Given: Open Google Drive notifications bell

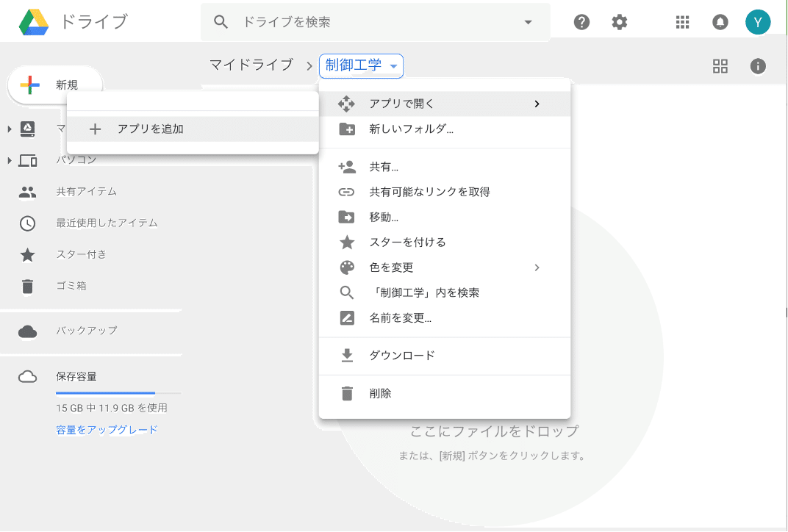Looking at the screenshot, I should point(720,22).
